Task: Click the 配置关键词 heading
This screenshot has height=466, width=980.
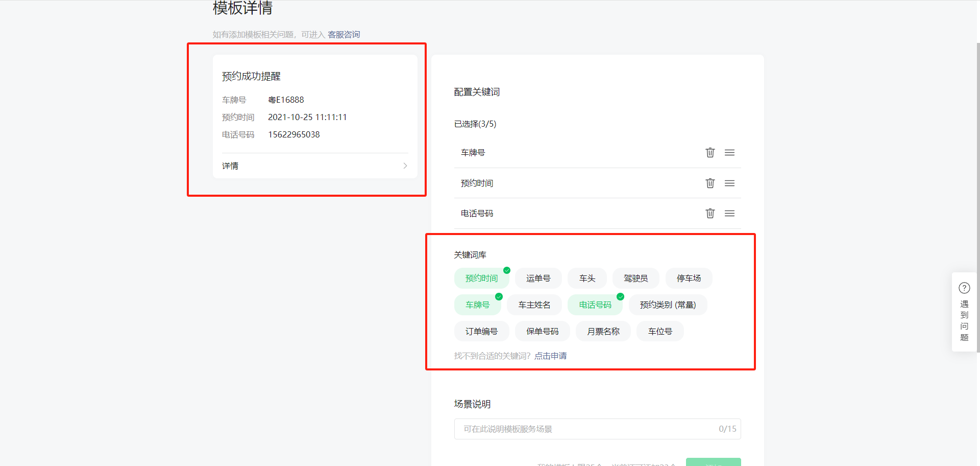Action: (477, 92)
